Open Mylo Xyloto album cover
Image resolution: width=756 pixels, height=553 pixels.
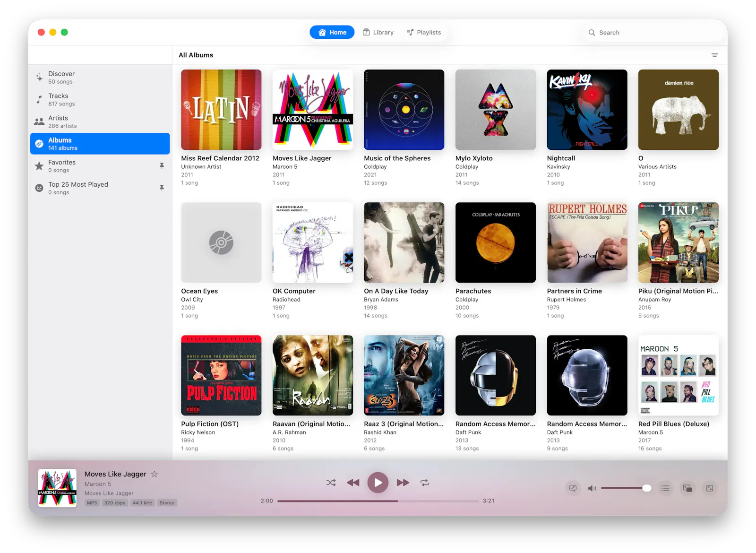(x=496, y=110)
